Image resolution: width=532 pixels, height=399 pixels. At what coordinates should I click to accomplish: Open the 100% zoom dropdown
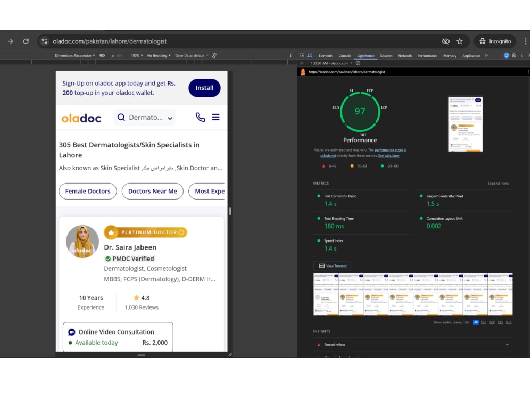[x=137, y=56]
